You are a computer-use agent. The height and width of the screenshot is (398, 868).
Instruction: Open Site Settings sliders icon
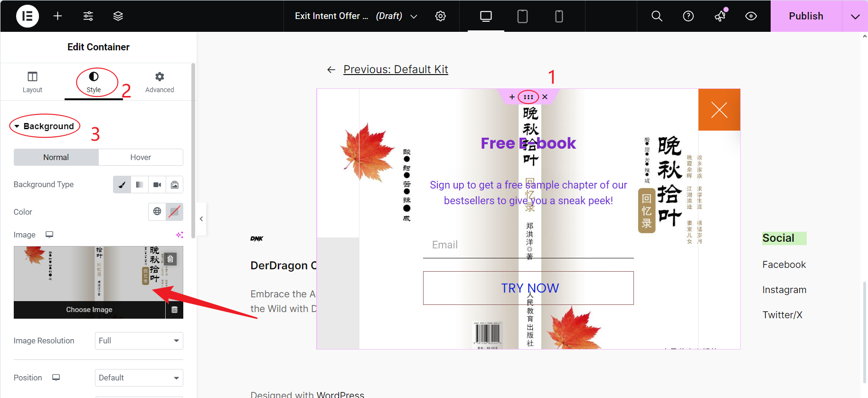pos(88,16)
